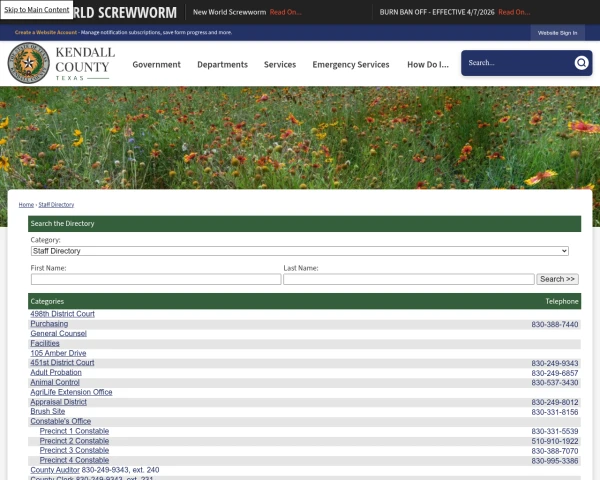Viewport: 600px width, 480px height.
Task: Open the AgriLife Extension Office link
Action: coord(71,392)
